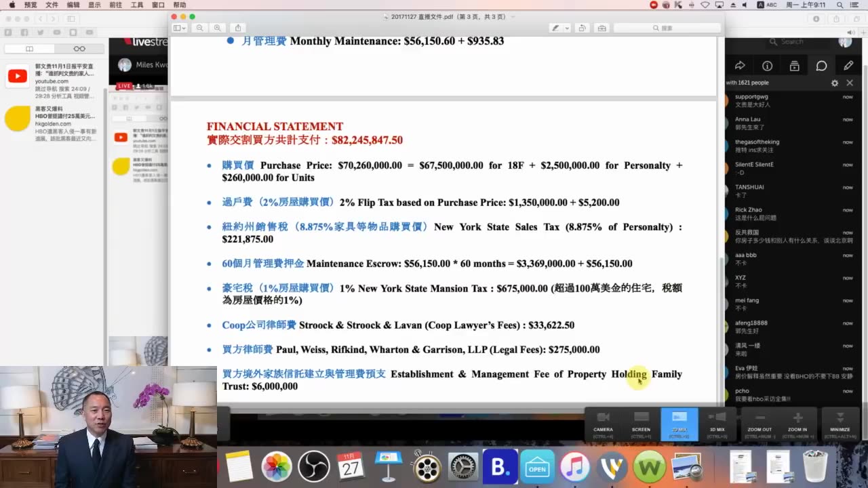The image size is (868, 488).
Task: Show the markup toolbox in Preview
Action: click(602, 28)
